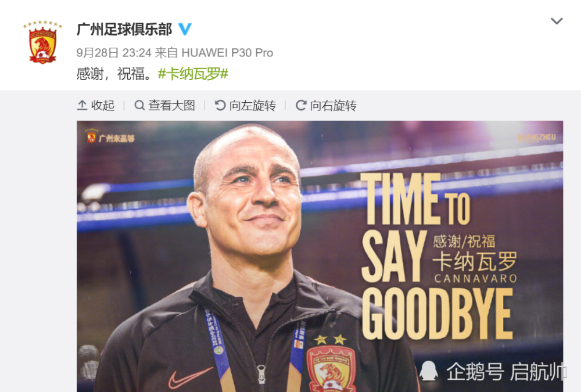Click the rotate-right clockwise arrow icon
The image size is (581, 392).
pos(301,106)
